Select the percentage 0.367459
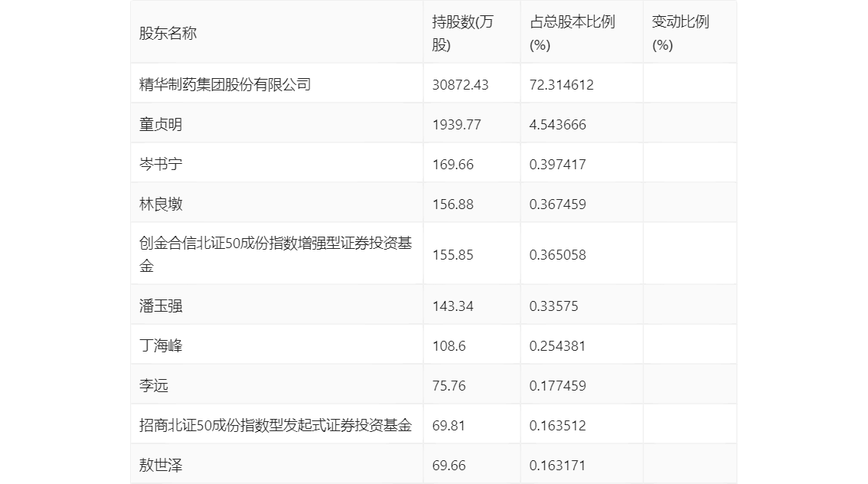The width and height of the screenshot is (868, 484). 557,204
